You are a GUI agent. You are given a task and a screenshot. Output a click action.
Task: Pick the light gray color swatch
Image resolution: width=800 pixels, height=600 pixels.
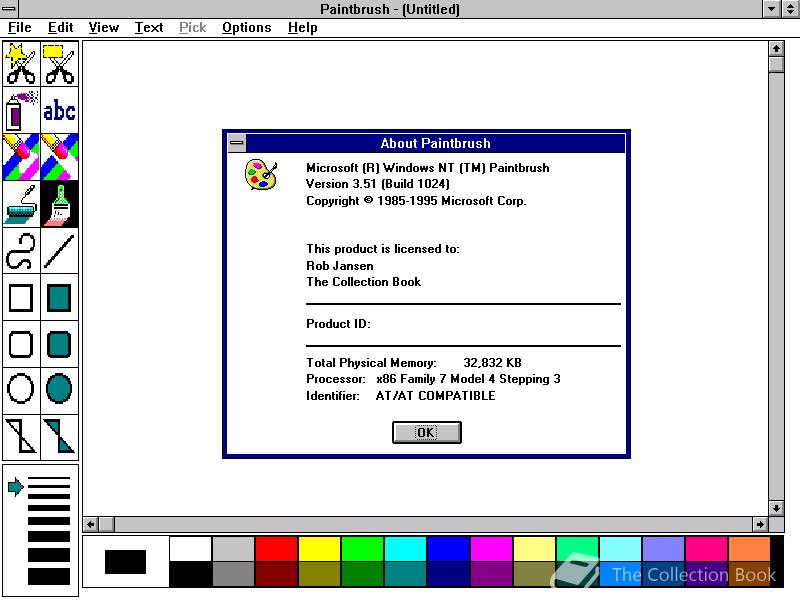pos(233,549)
